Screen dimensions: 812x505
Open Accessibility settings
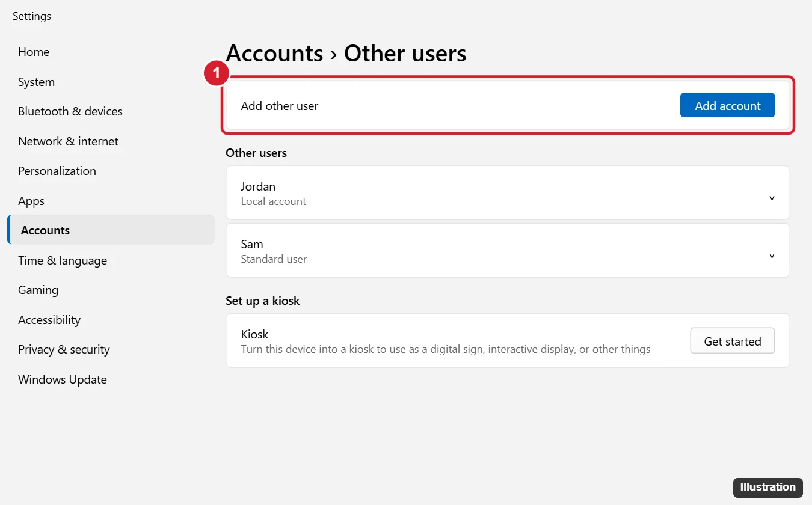pyautogui.click(x=49, y=320)
